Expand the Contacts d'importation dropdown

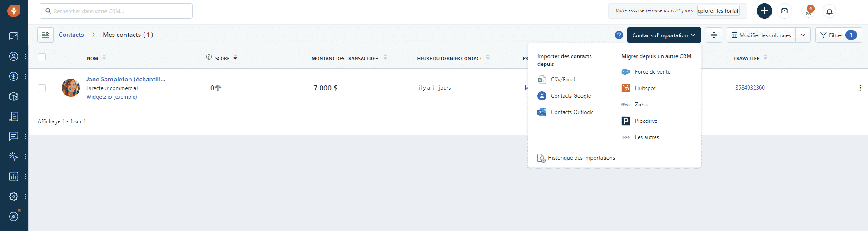(x=664, y=35)
